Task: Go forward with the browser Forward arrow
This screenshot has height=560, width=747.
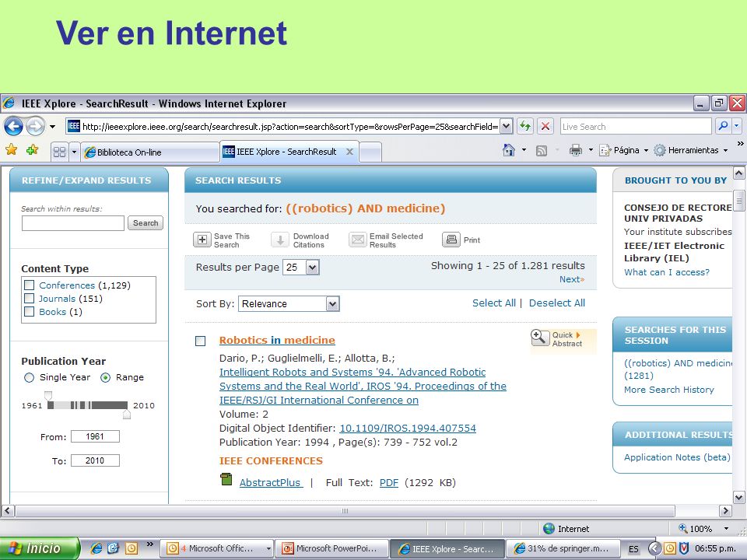Action: [x=35, y=126]
